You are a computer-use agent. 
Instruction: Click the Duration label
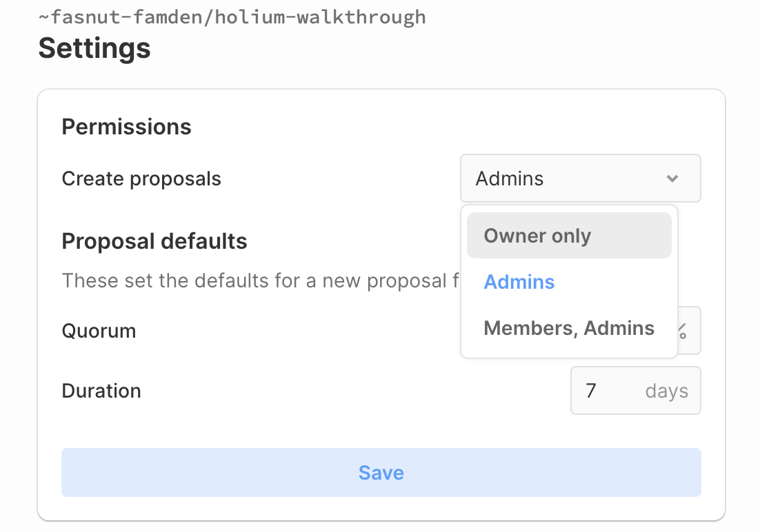click(x=101, y=391)
